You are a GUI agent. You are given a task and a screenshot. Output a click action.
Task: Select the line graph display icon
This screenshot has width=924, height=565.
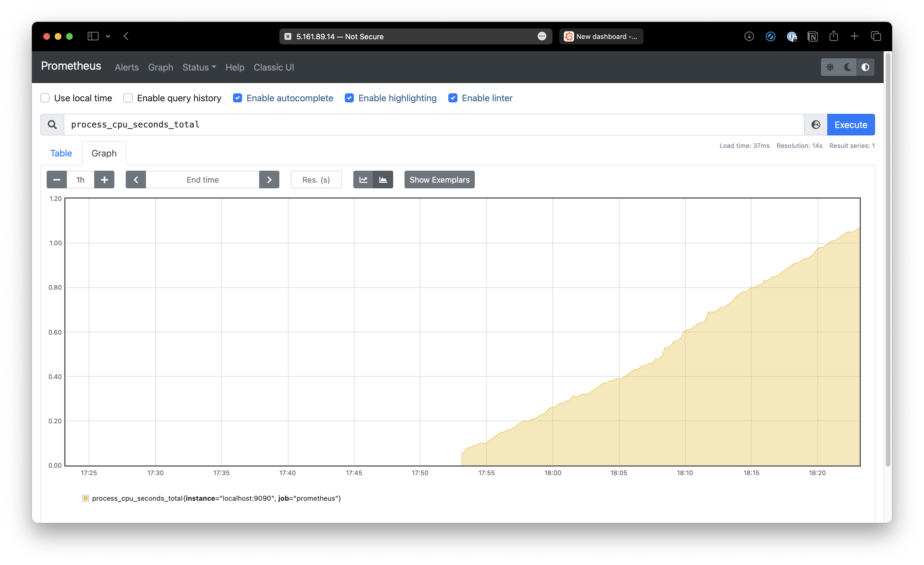363,180
